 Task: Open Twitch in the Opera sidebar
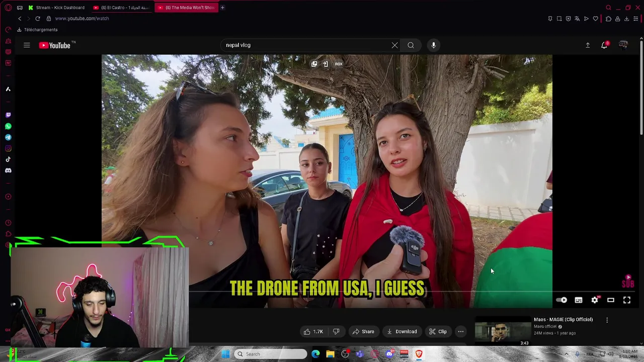(x=8, y=115)
